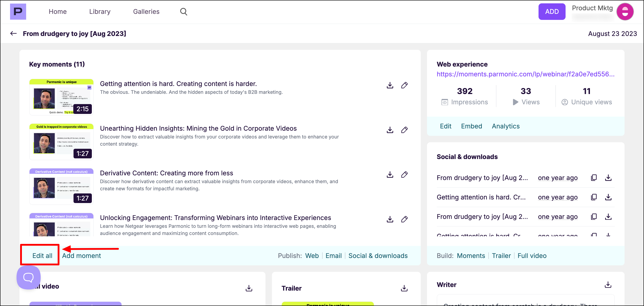Viewport: 644px width, 306px height.
Task: Download the 'Getting attention is hard. Cr...' social item
Action: coord(608,197)
